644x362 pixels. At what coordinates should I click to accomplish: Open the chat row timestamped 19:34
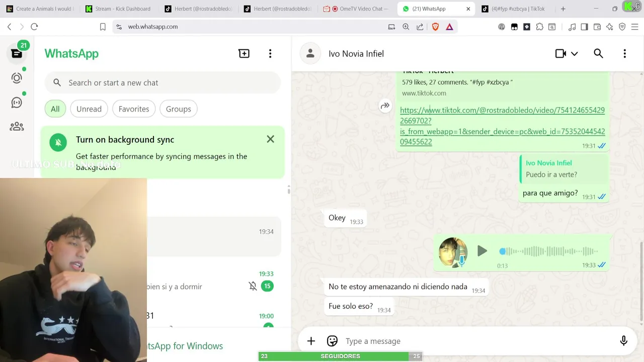tap(214, 236)
